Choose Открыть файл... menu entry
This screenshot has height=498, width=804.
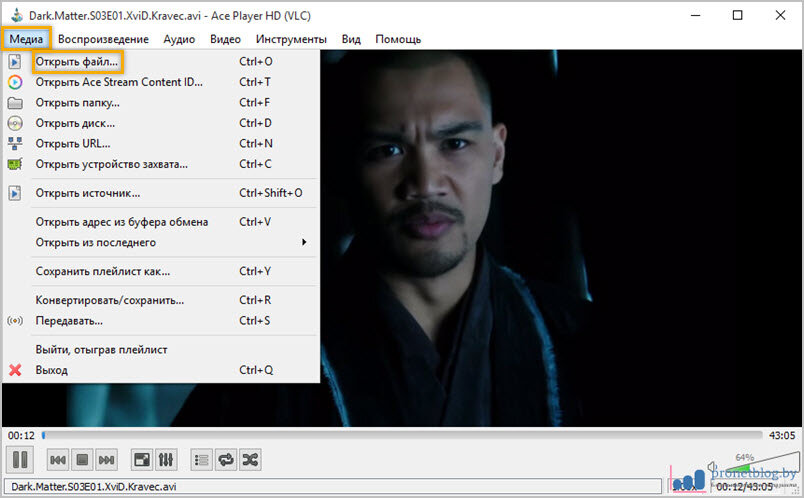[161, 62]
